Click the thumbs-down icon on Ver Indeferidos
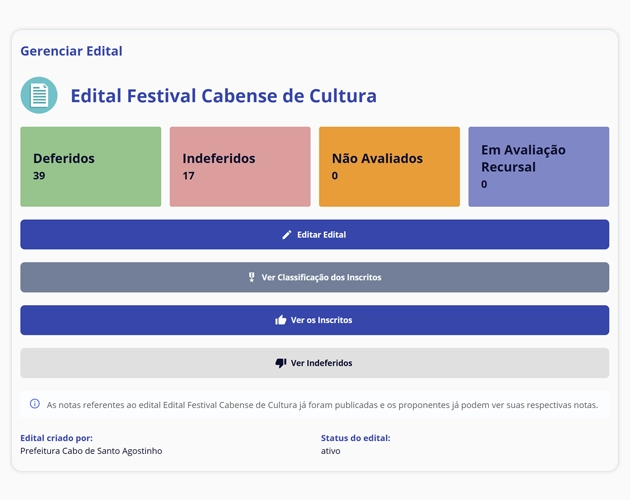630x500 pixels. point(281,363)
